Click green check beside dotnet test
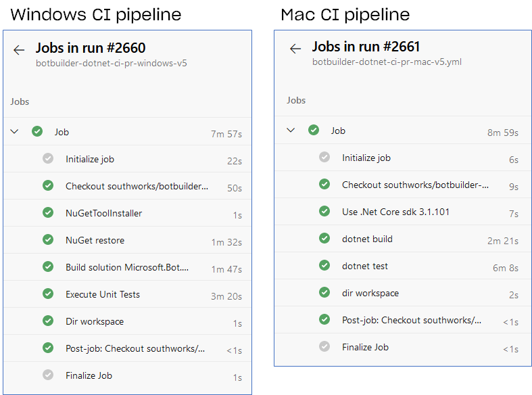 pos(324,265)
